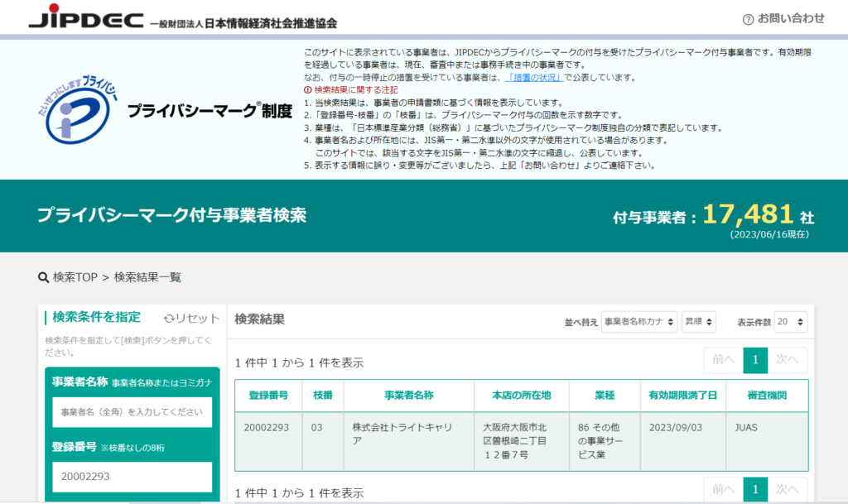The width and height of the screenshot is (848, 504).
Task: Click the 事業者名称 column header
Action: [x=409, y=396]
